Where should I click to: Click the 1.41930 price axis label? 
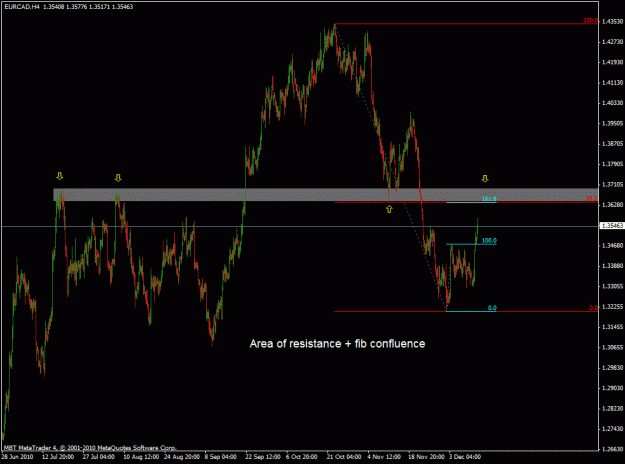coord(612,62)
